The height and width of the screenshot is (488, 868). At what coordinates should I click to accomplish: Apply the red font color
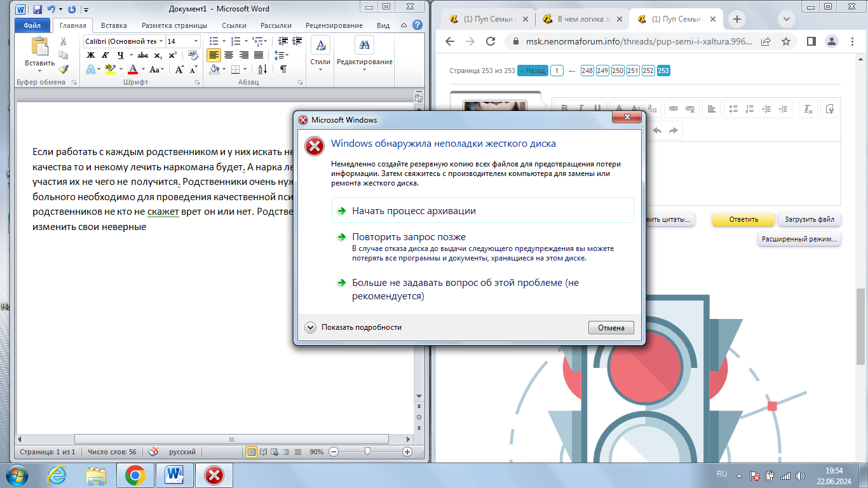[132, 69]
